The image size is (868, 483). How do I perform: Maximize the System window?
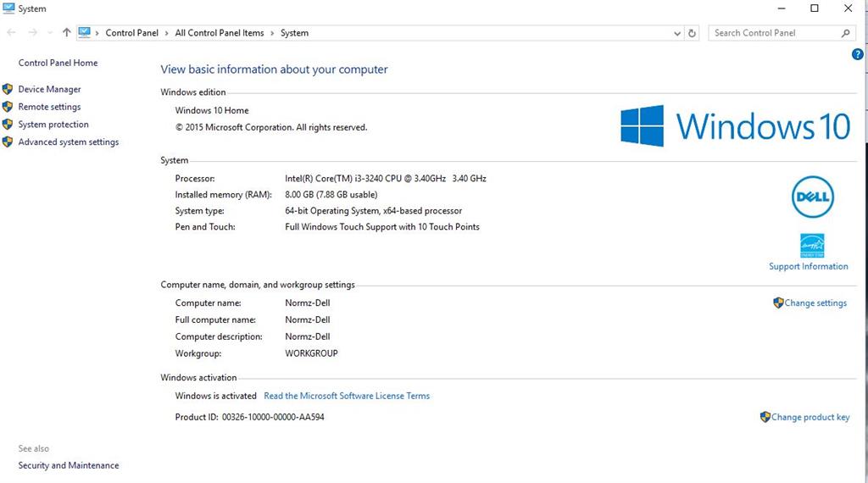(815, 8)
